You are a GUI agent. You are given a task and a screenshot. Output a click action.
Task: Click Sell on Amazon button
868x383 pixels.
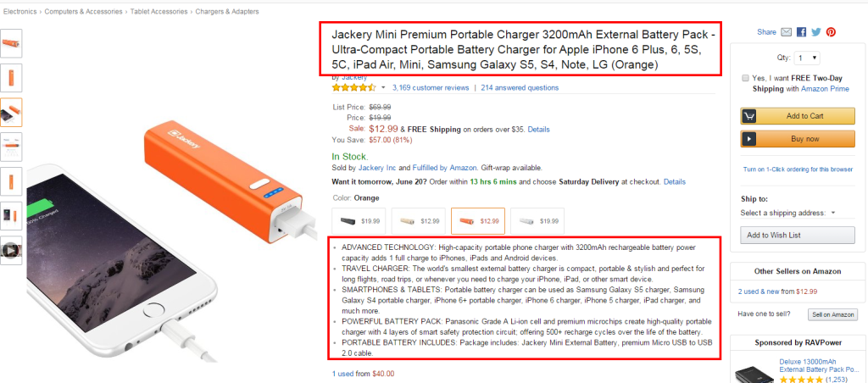(832, 314)
